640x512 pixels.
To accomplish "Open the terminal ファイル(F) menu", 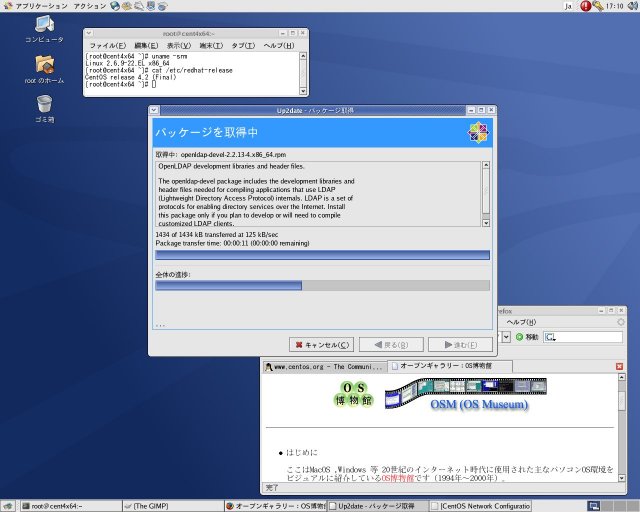I will [108, 45].
